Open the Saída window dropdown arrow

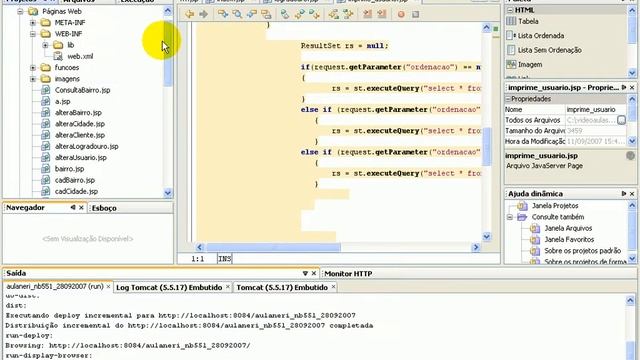click(x=305, y=273)
